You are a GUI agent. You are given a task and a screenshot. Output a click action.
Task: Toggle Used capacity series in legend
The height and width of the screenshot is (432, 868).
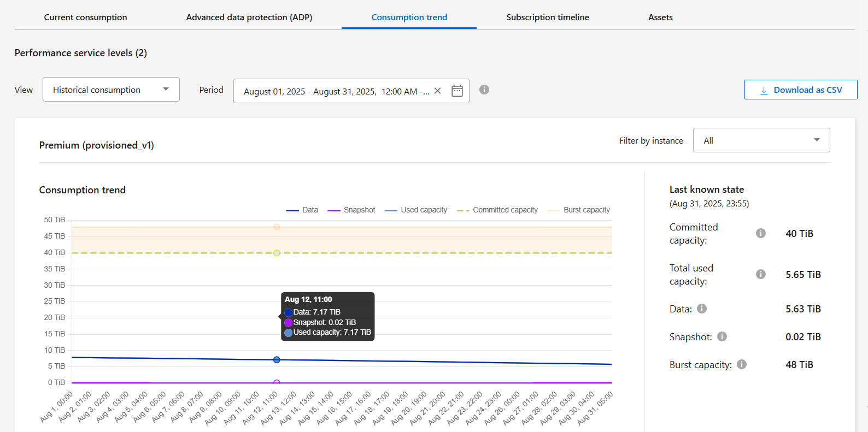(416, 210)
